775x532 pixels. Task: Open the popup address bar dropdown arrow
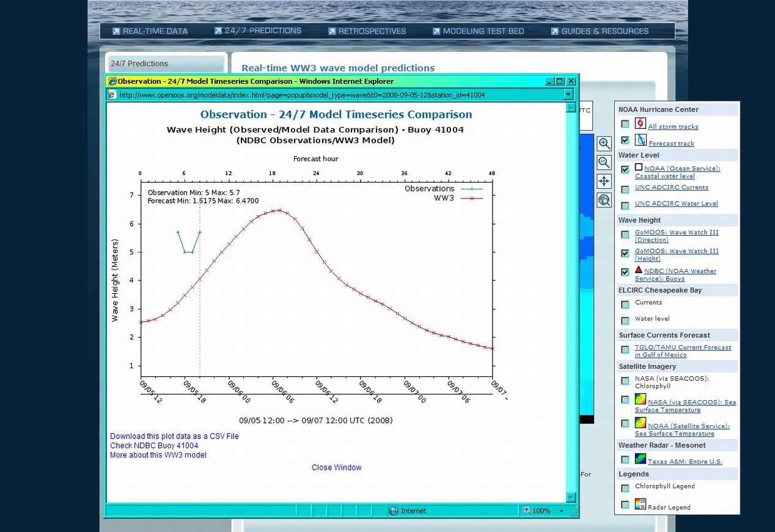568,95
